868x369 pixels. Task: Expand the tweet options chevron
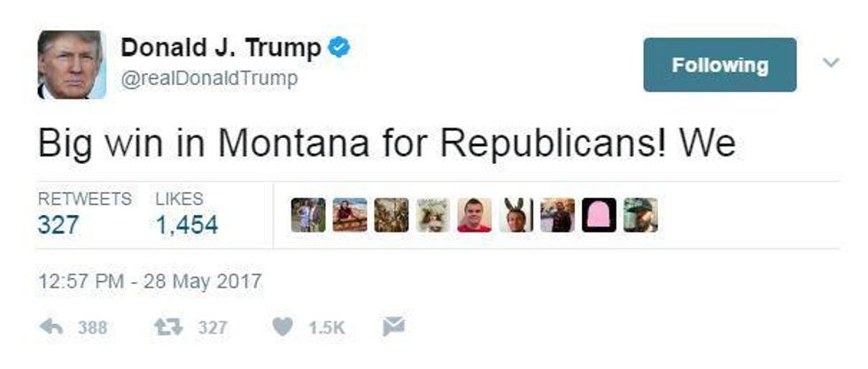tap(831, 63)
